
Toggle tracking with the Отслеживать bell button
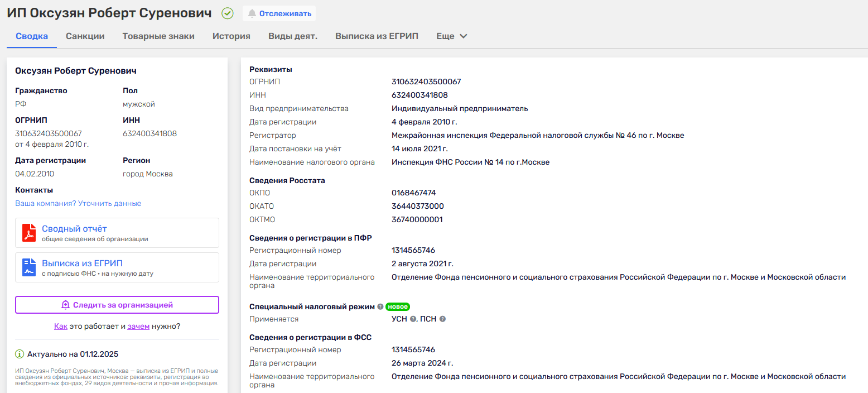(279, 13)
